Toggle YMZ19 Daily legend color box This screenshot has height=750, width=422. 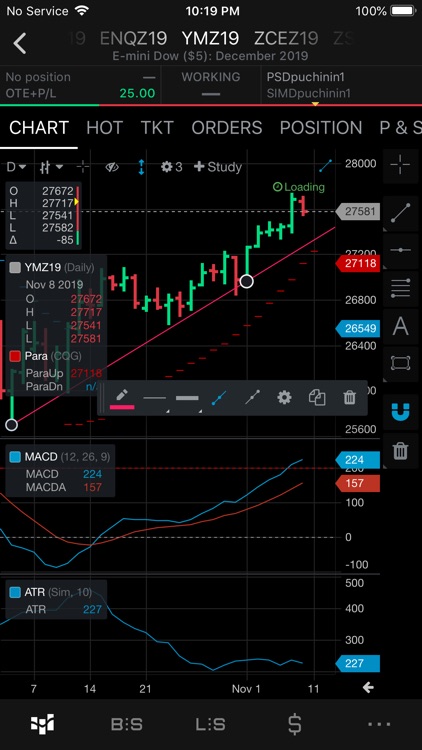[15, 267]
